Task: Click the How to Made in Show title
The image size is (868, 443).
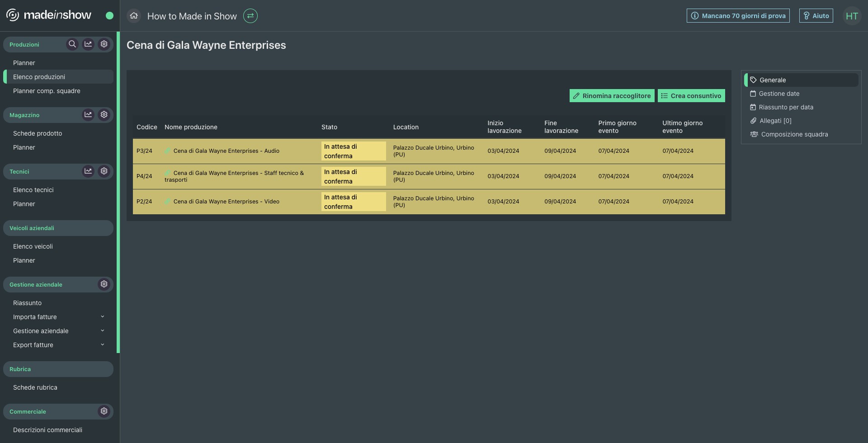Action: (x=192, y=16)
